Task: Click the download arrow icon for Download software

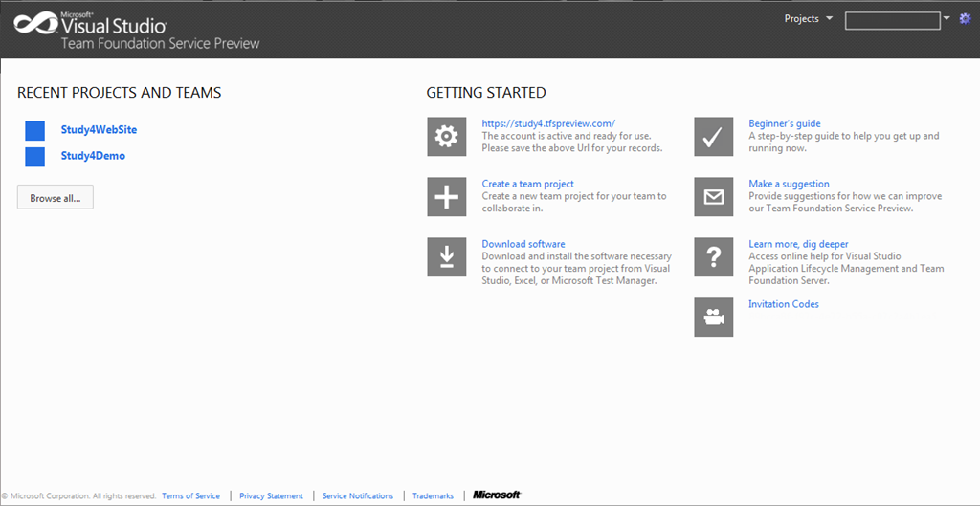Action: click(x=446, y=256)
